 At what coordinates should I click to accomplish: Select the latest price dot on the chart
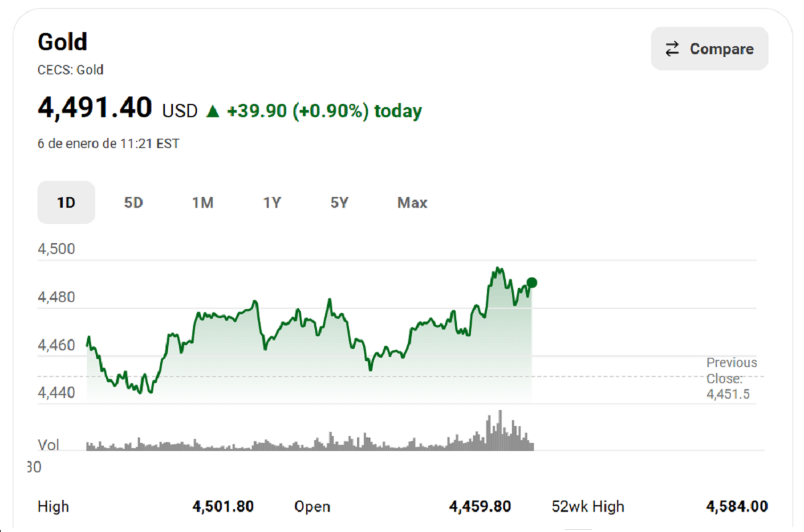click(531, 283)
